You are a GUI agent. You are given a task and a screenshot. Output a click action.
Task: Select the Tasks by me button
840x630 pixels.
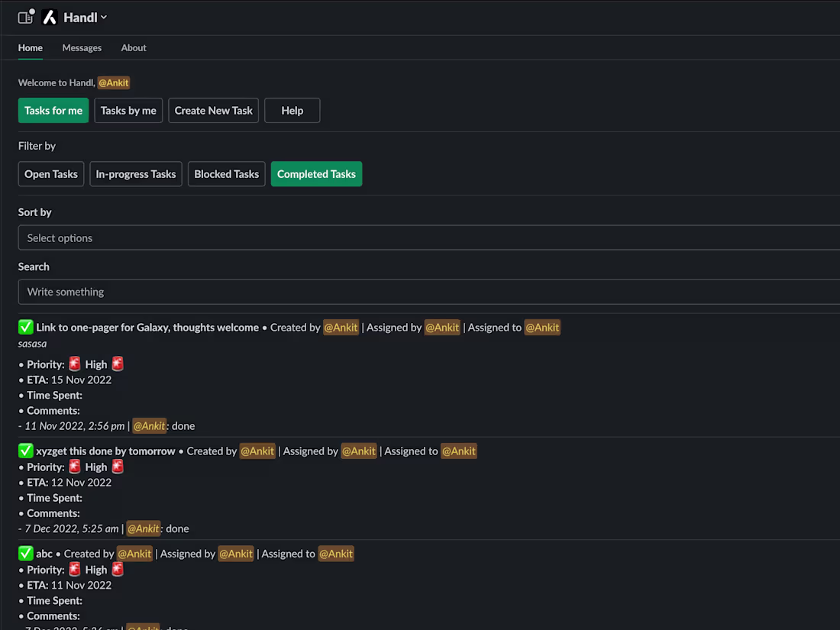[x=128, y=110]
